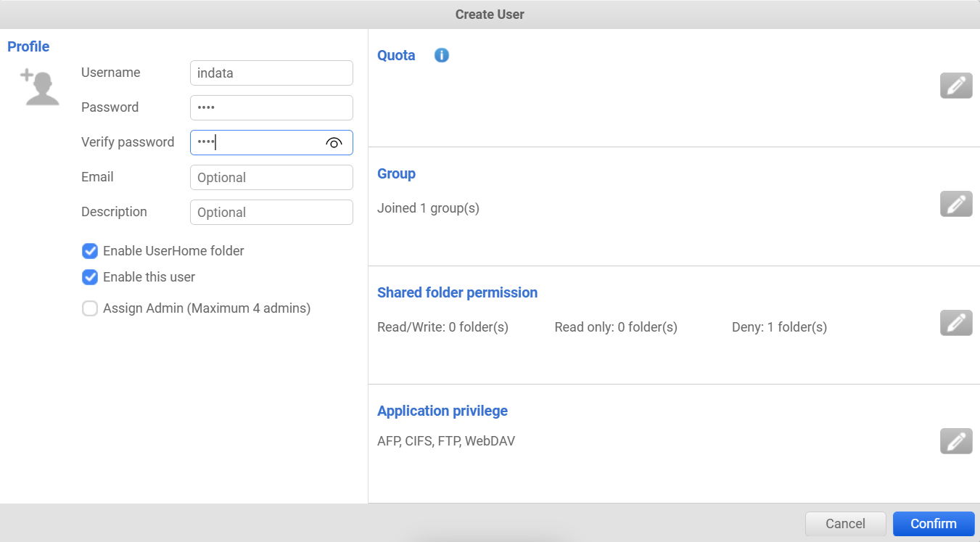Uncheck Enable this user

tap(90, 277)
